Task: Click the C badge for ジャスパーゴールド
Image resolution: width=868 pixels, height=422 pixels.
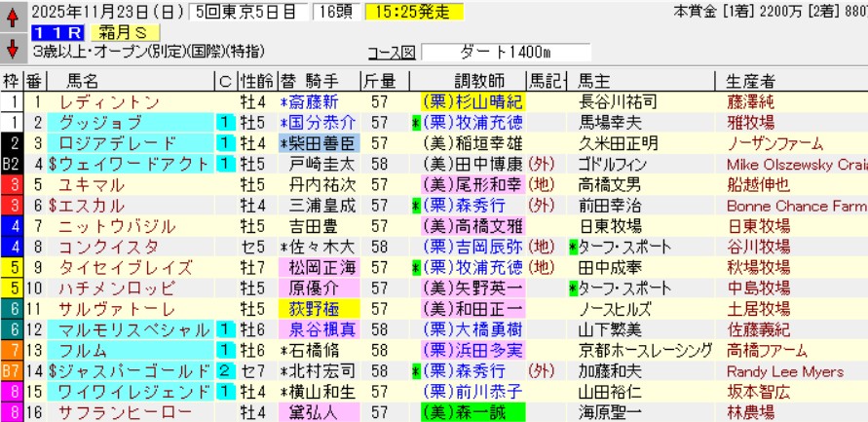Action: coord(223,369)
